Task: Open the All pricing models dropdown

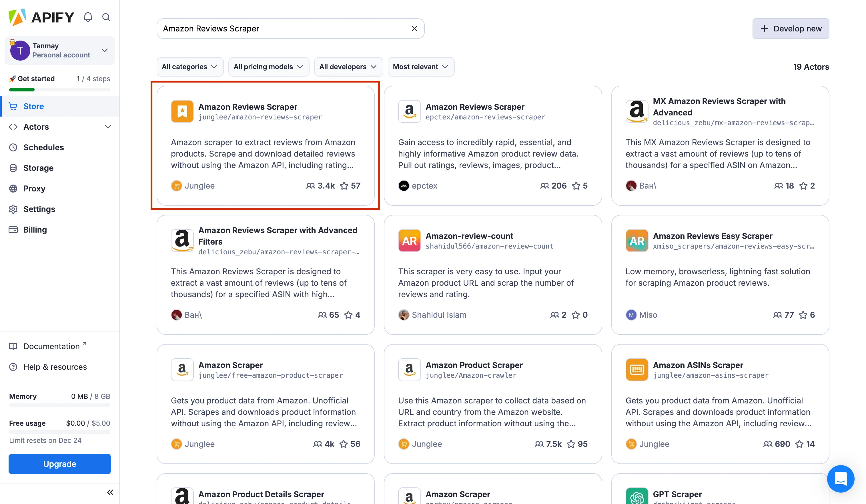Action: click(x=268, y=67)
